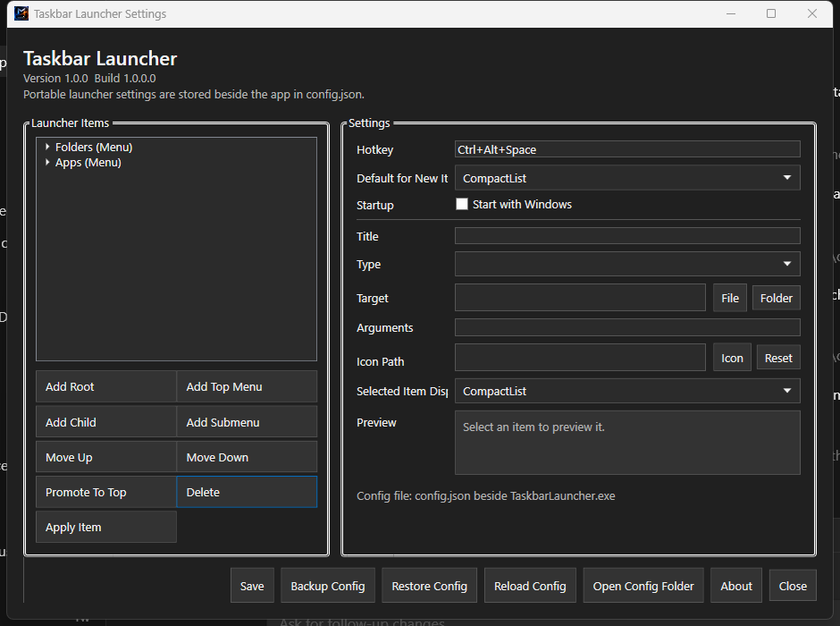Delete the selected launcher item

tap(247, 492)
